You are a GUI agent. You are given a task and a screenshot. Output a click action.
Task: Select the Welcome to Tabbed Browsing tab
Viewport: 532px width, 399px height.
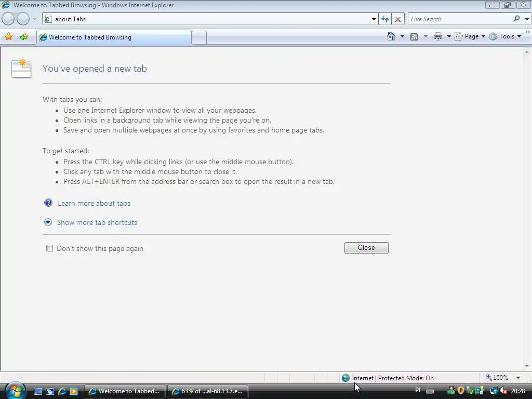(x=114, y=37)
